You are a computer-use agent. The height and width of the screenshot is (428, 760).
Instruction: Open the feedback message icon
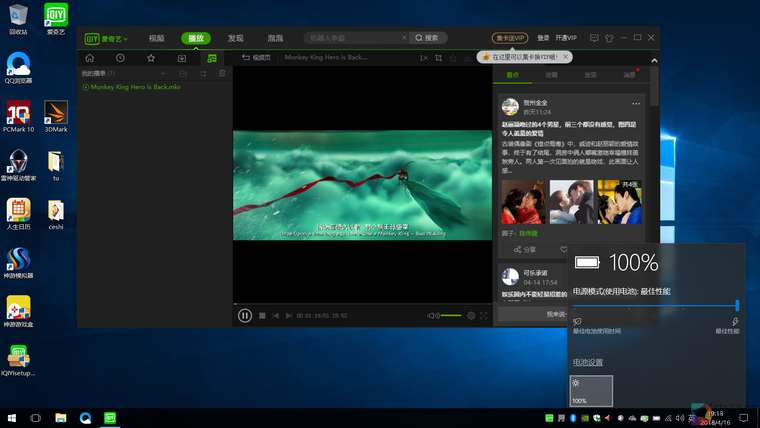coord(594,38)
